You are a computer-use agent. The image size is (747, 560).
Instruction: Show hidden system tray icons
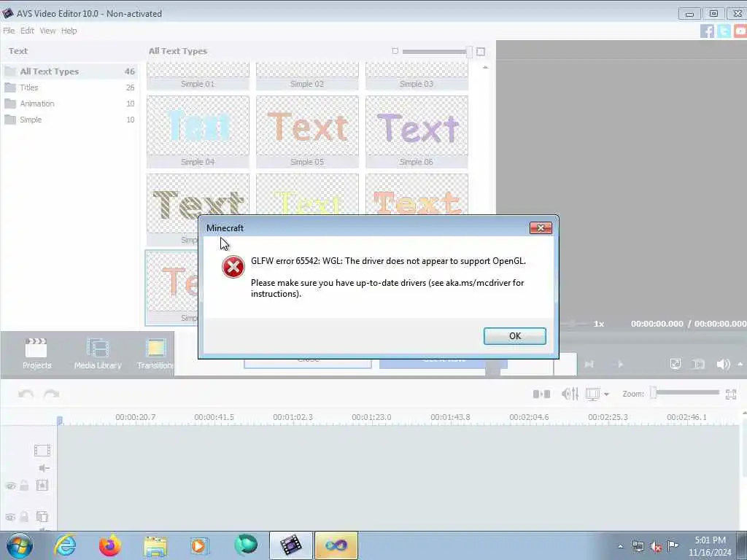click(620, 546)
